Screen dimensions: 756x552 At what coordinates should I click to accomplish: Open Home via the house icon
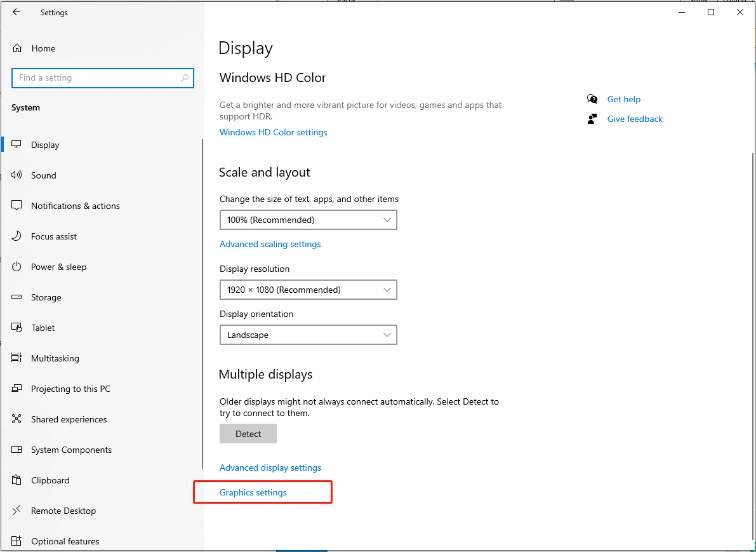point(17,48)
